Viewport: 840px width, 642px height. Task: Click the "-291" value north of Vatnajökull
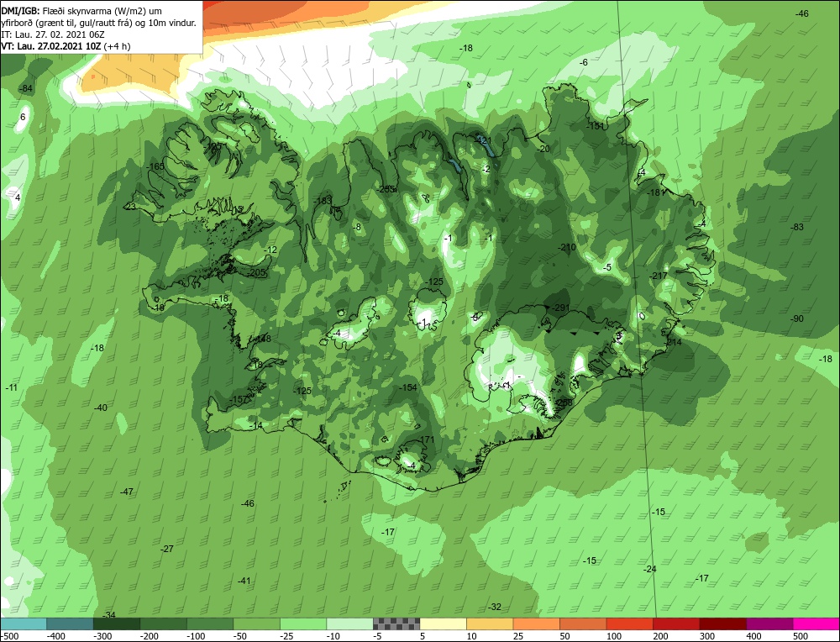click(561, 308)
